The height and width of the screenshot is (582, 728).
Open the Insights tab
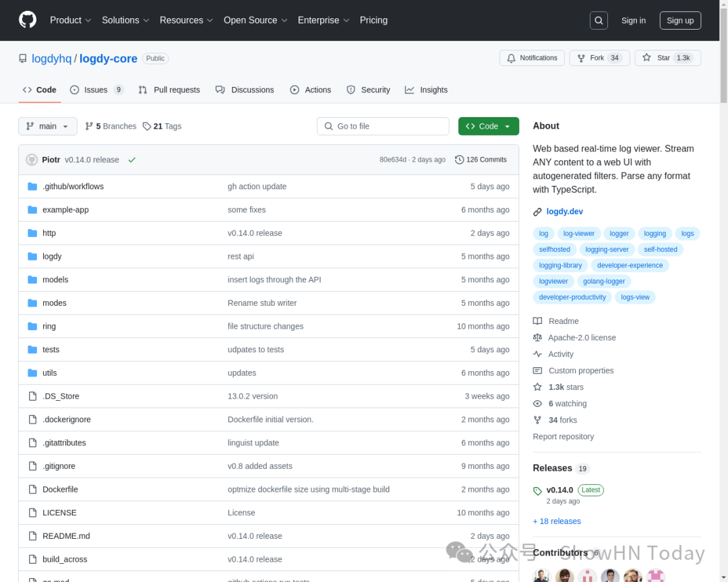click(426, 90)
